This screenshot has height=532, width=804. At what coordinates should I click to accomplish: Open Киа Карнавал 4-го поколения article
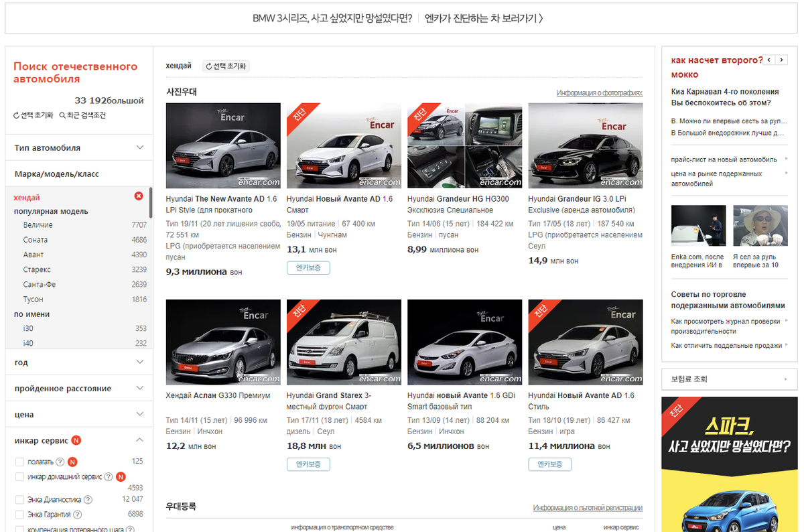pyautogui.click(x=725, y=97)
